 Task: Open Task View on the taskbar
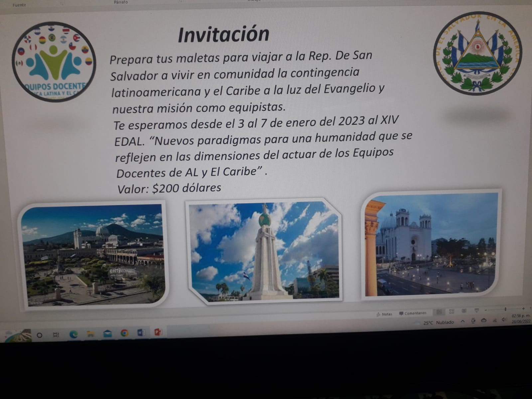tap(56, 335)
